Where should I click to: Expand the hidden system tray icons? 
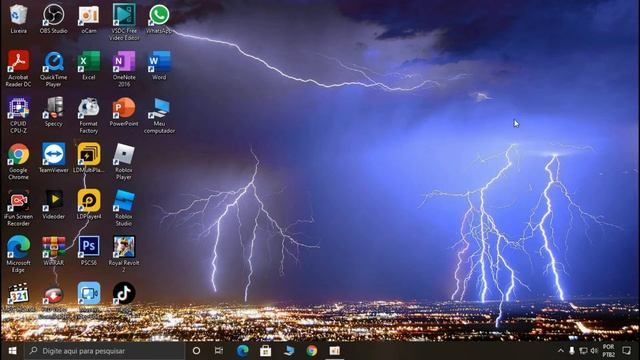pos(560,351)
